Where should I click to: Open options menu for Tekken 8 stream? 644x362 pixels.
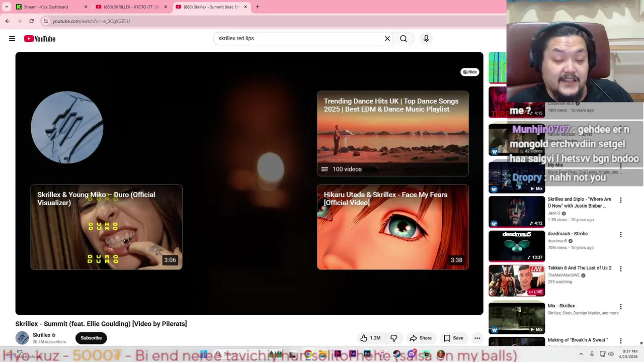tap(620, 269)
